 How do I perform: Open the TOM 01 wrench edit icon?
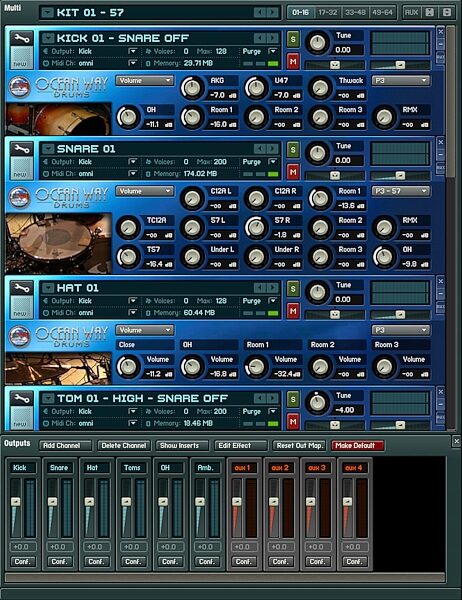click(x=21, y=399)
